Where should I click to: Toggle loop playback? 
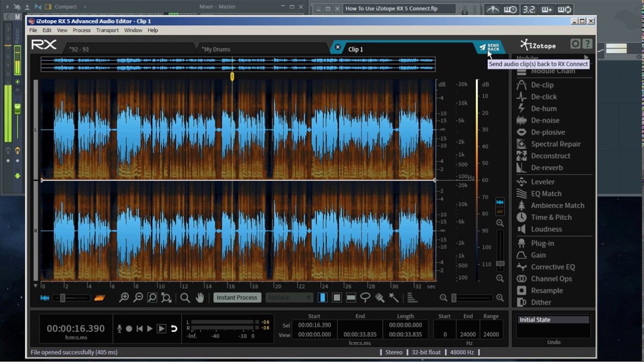point(174,328)
